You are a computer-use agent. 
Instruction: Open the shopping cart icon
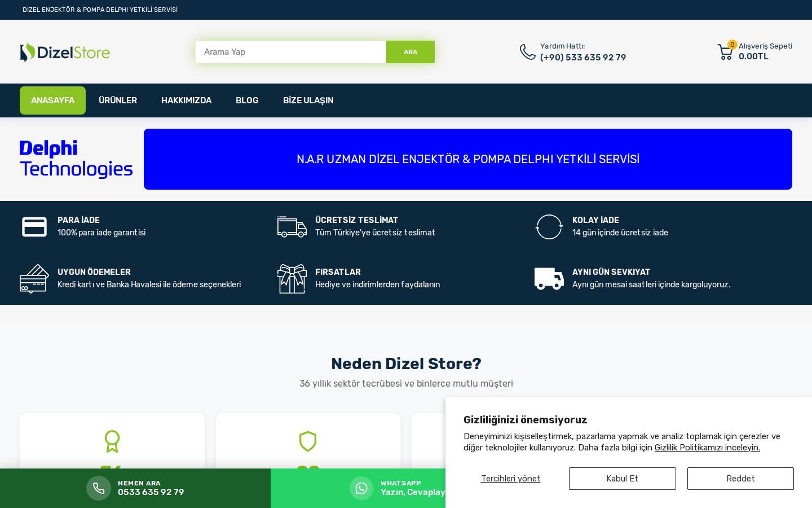coord(725,52)
